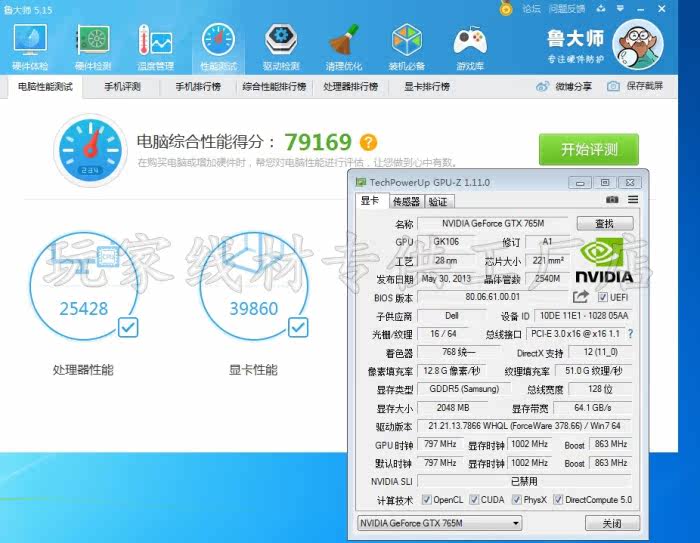
Task: Open the 装机必备 essential software icon
Action: click(407, 47)
